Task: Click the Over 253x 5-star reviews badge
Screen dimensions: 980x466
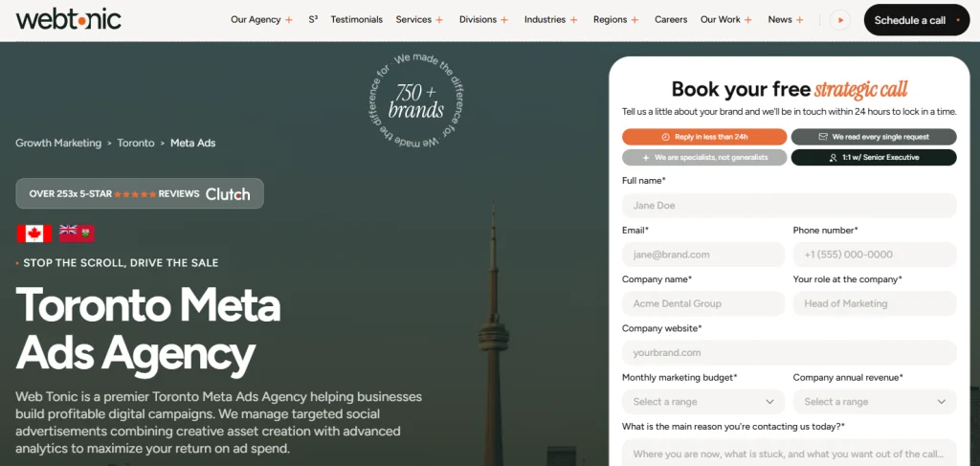Action: click(x=140, y=193)
